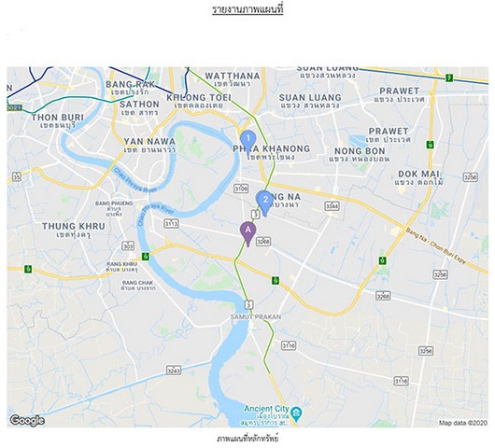Click the route 3113 road shield
This screenshot has height=448, width=495.
(x=172, y=224)
